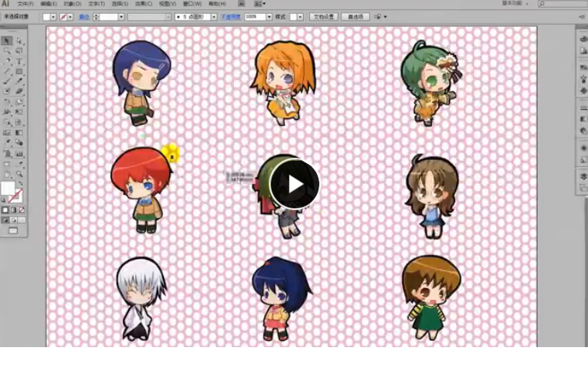The width and height of the screenshot is (588, 365).
Task: Open the 选择(S) menu
Action: [120, 4]
